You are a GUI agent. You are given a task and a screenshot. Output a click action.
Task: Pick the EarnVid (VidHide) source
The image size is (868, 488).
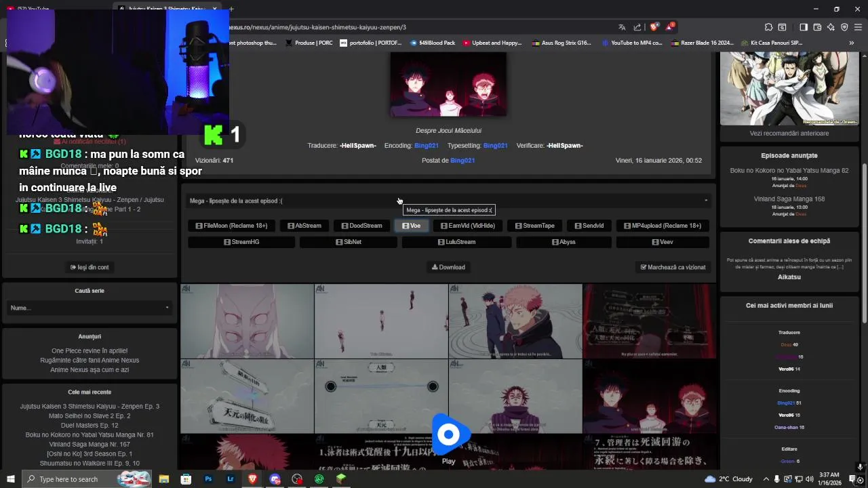click(467, 226)
